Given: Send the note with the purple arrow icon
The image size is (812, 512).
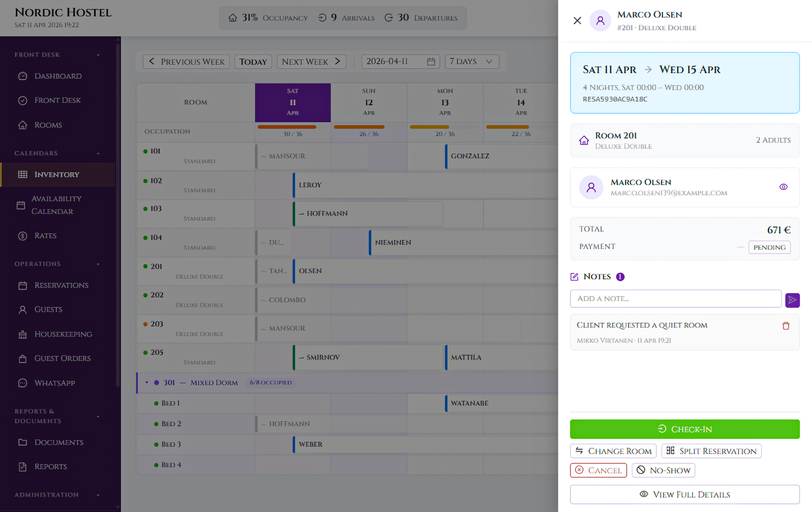Looking at the screenshot, I should click(792, 300).
